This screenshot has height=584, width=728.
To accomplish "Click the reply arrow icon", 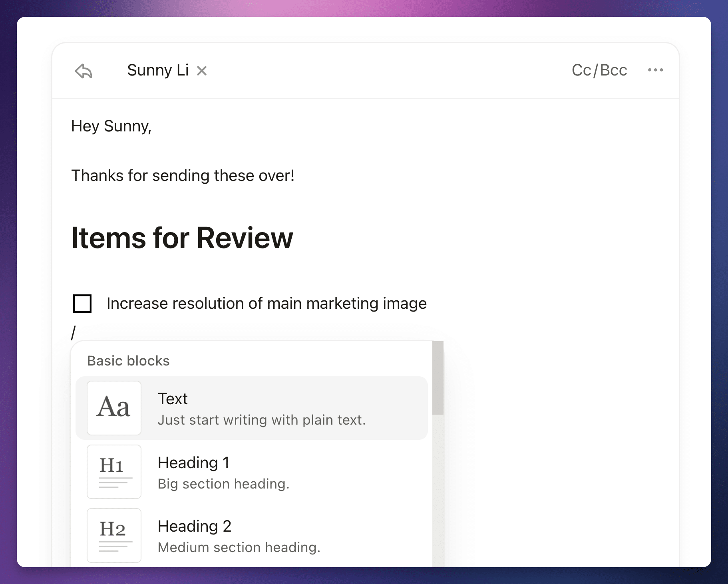I will (84, 71).
